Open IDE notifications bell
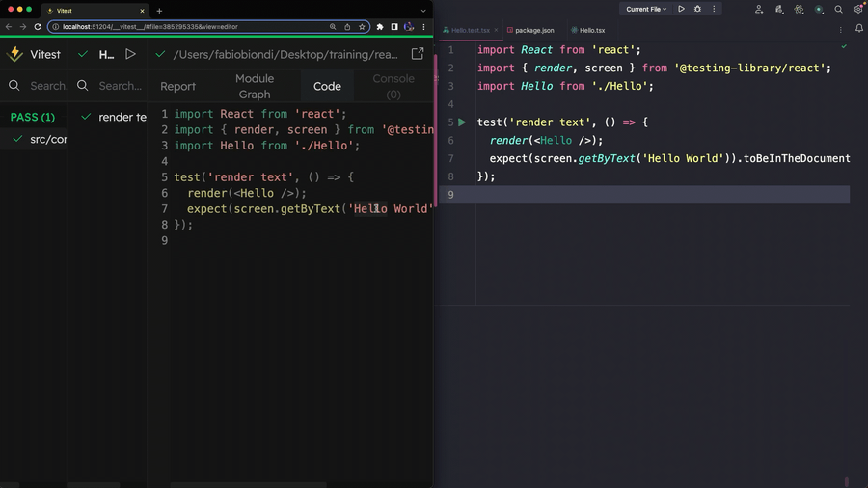 click(859, 28)
